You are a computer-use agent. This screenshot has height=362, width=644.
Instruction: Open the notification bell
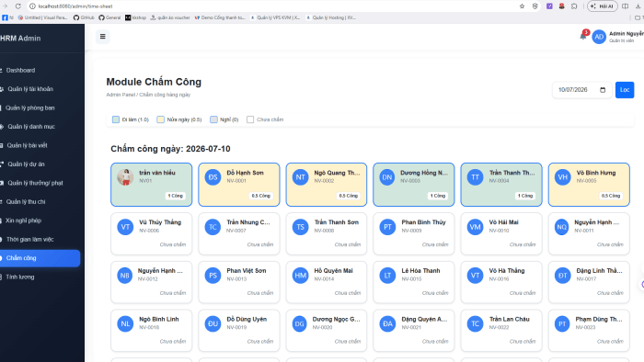(583, 36)
